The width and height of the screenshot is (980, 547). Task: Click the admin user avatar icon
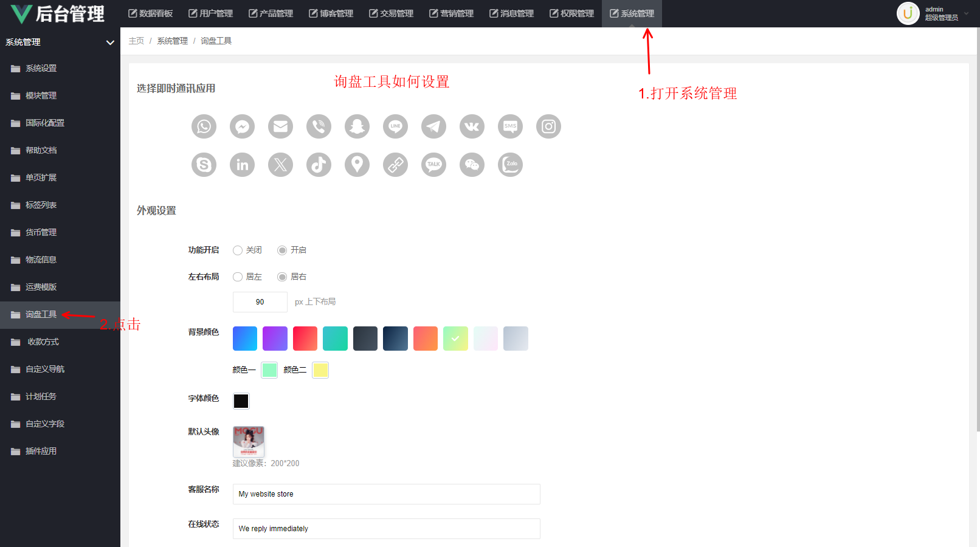(908, 13)
